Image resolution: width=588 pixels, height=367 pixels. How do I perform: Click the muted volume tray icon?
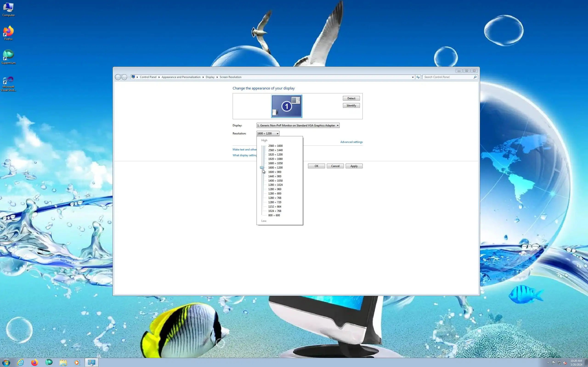pos(565,363)
